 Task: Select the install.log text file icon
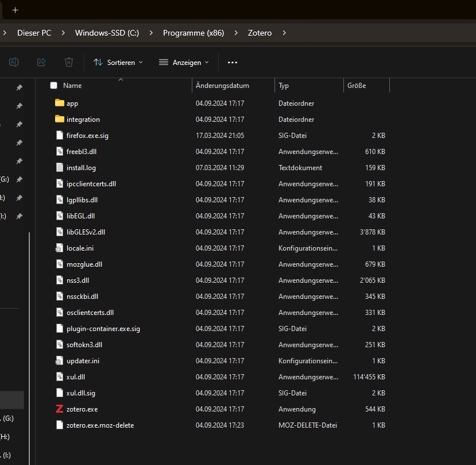point(60,167)
